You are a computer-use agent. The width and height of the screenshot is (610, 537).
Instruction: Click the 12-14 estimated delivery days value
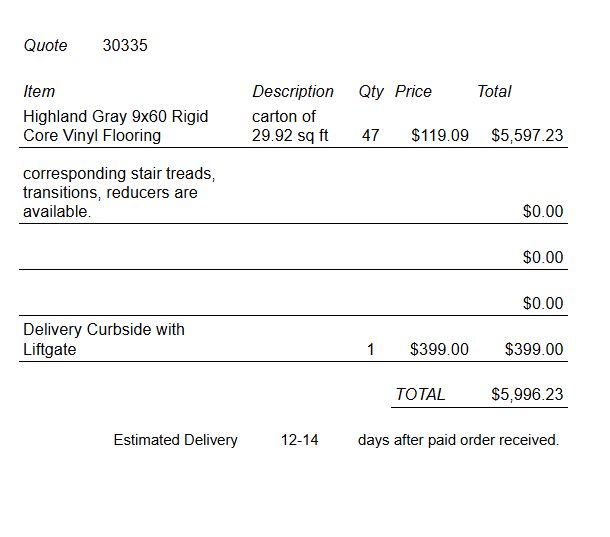pos(300,440)
